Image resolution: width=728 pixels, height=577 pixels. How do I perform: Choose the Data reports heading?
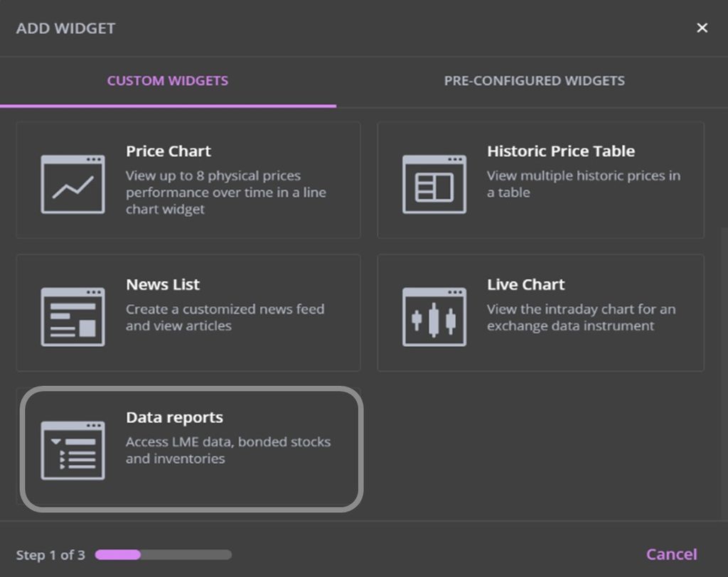pos(174,417)
